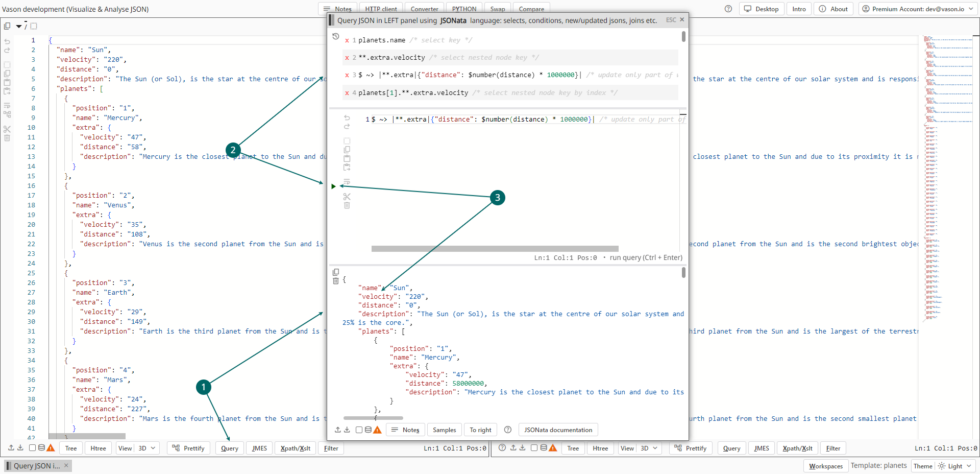This screenshot has width=980, height=474.
Task: Click the help icon beside JSONata documentation
Action: (x=507, y=430)
